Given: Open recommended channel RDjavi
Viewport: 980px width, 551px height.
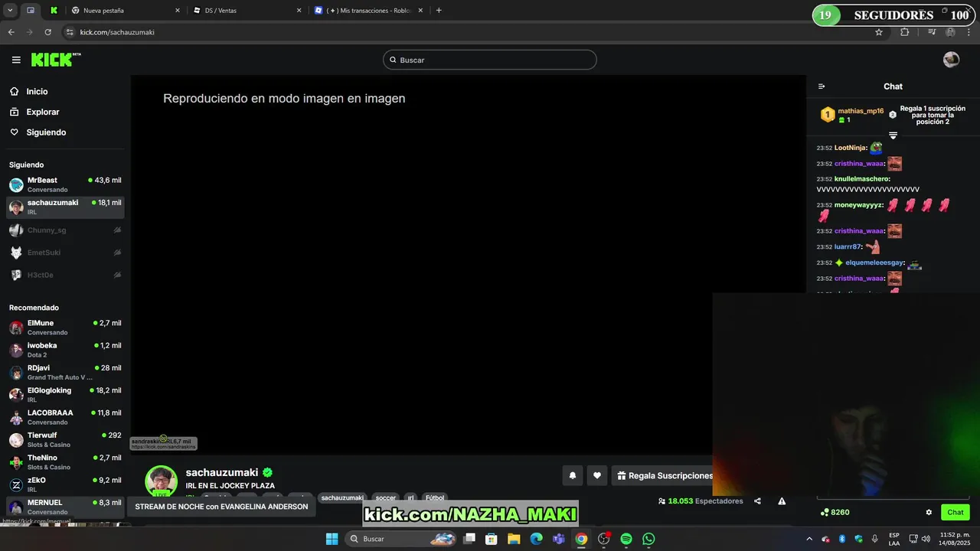Looking at the screenshot, I should (x=65, y=372).
